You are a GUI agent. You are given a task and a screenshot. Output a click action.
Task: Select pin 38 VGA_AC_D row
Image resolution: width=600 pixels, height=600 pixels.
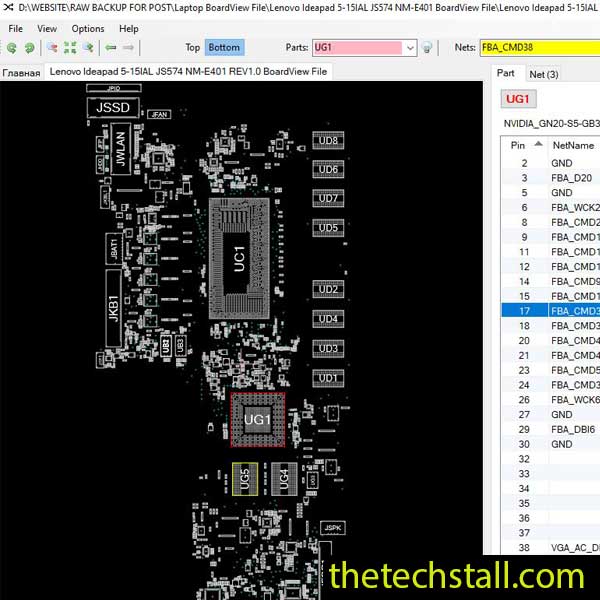point(551,548)
